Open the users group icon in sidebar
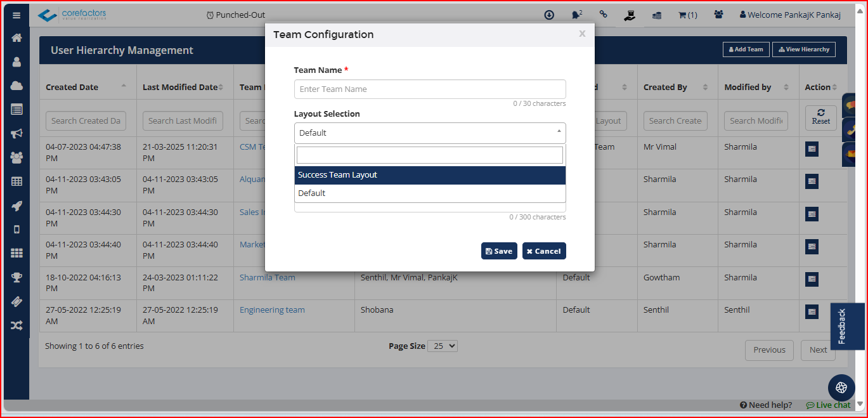Screen dimensions: 868x418 tap(16, 157)
